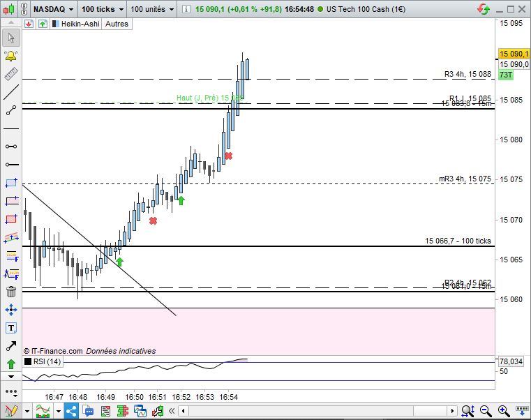Open the three-dots drawing tools menu
This screenshot has height=420, width=531.
(x=11, y=392)
